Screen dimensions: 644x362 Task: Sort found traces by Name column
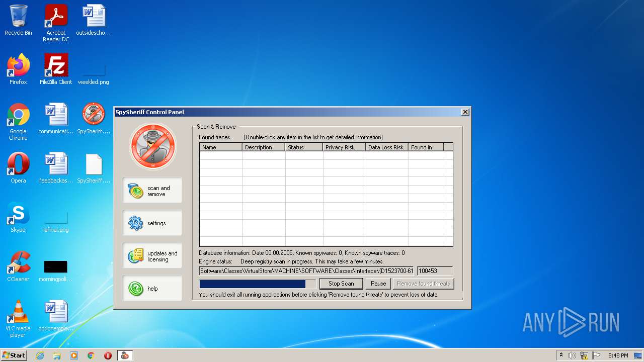pyautogui.click(x=221, y=147)
